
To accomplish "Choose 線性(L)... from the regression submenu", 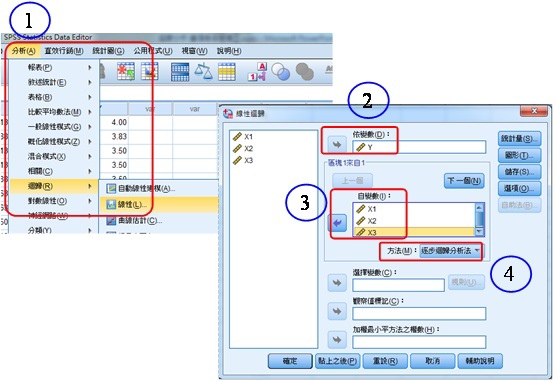I will tap(159, 204).
